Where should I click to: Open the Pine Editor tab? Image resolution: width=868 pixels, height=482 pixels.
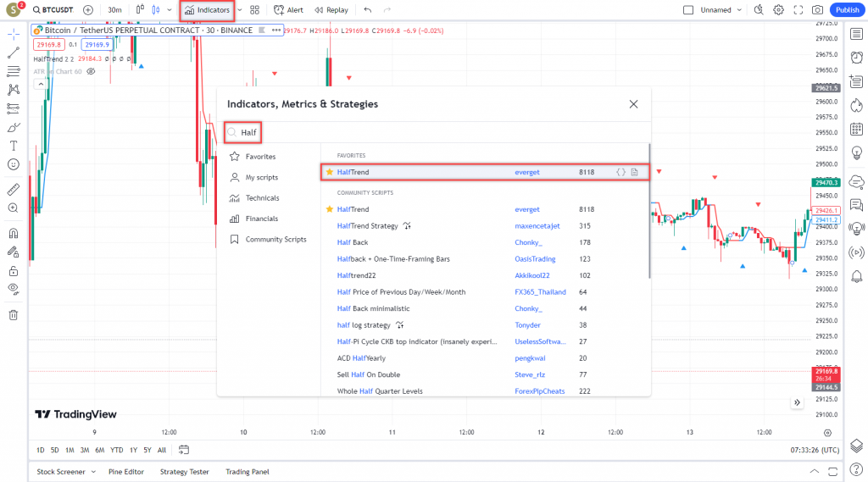[x=126, y=472]
